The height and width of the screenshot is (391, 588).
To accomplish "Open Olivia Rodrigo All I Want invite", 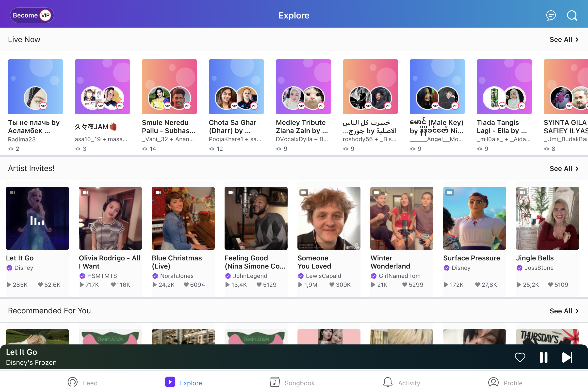I will (x=110, y=218).
